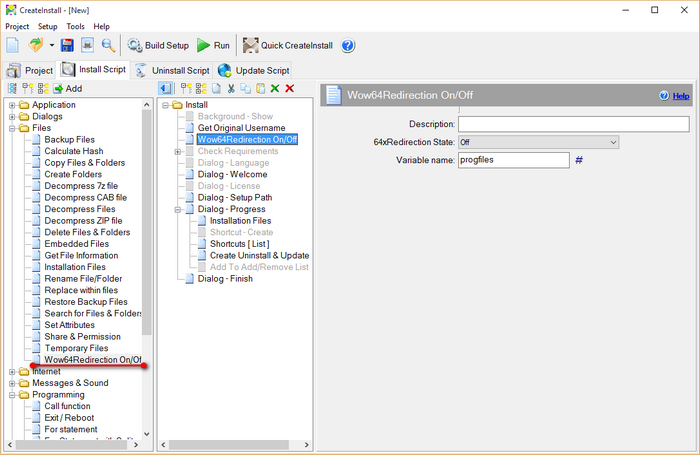Open the Help menu
The width and height of the screenshot is (700, 455).
pyautogui.click(x=101, y=26)
